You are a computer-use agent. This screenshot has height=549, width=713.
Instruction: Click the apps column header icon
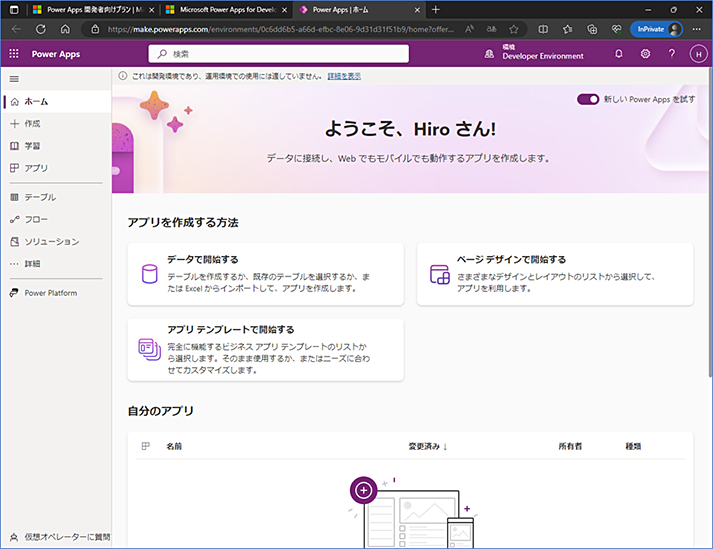(146, 446)
